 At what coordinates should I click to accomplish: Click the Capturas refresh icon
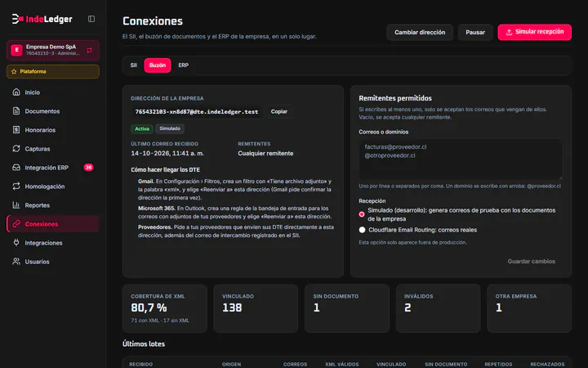coord(16,149)
